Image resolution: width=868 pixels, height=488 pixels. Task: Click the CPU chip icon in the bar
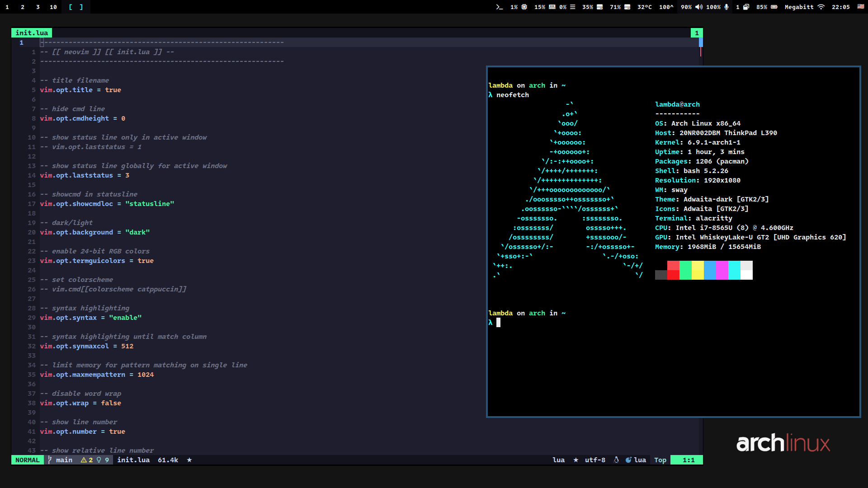[x=524, y=7]
